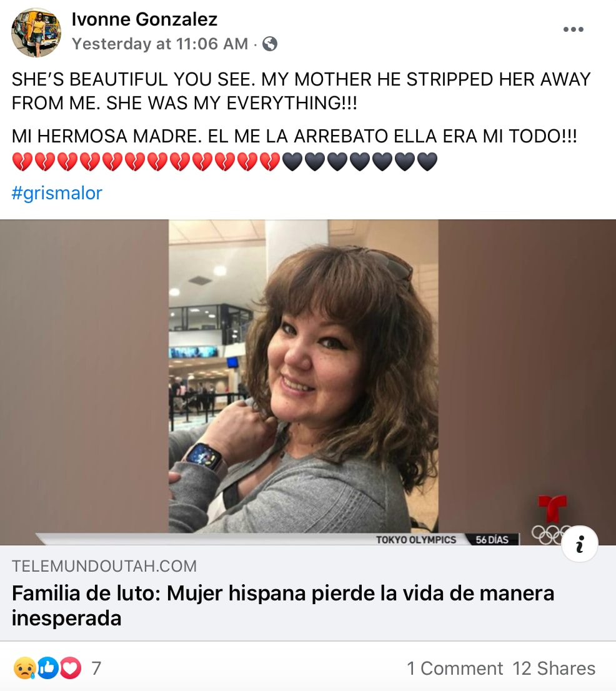Click the TELEMUNDOUTAH.COM source label
Image resolution: width=616 pixels, height=691 pixels.
click(104, 566)
